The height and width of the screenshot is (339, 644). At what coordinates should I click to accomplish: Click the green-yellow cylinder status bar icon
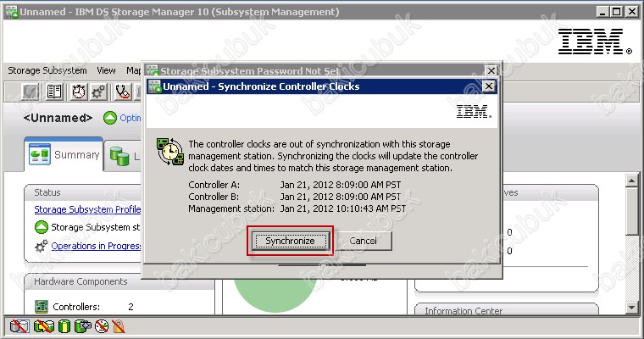tap(64, 326)
